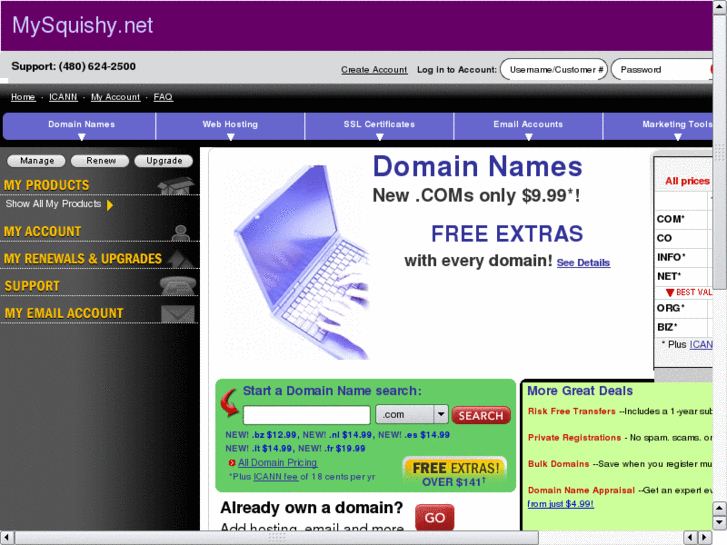Click the COM* row in price table
727x545 pixels.
(684, 219)
